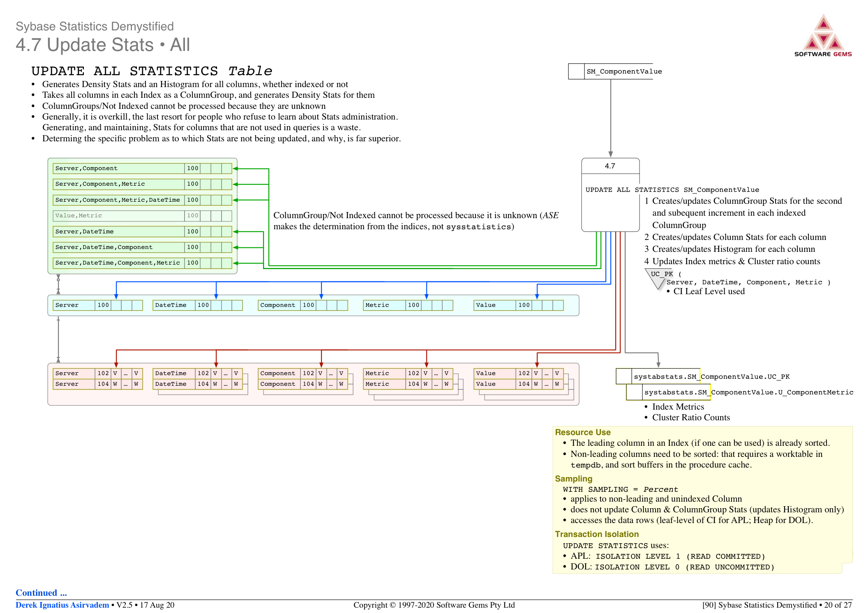Click the 'Value 104' histogram row
Image resolution: width=868 pixels, height=613 pixels.
coord(519,384)
